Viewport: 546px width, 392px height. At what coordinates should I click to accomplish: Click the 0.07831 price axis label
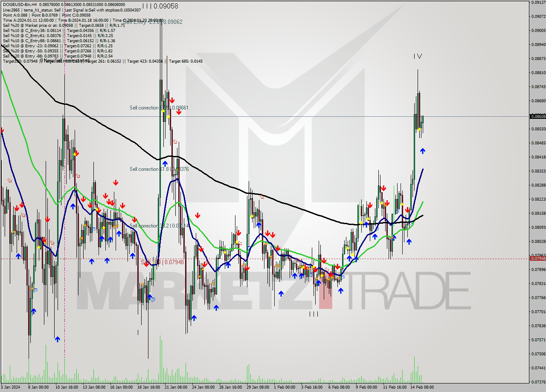tap(538, 284)
